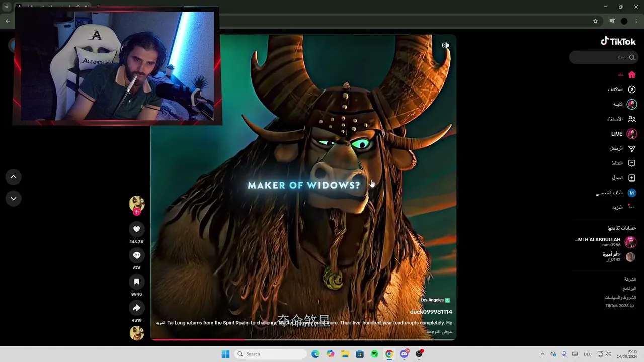
Task: Select the الرسائل Messages menu item
Action: [616, 149]
